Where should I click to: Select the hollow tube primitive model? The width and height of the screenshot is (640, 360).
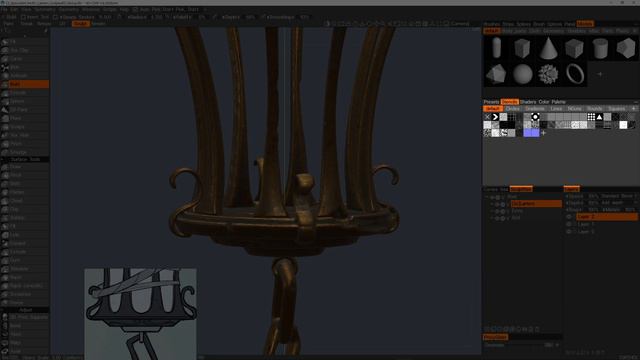point(600,48)
